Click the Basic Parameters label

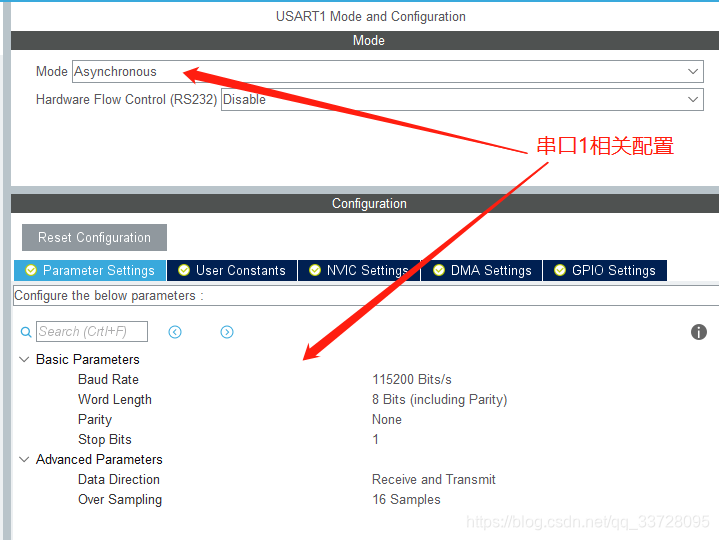coord(88,359)
